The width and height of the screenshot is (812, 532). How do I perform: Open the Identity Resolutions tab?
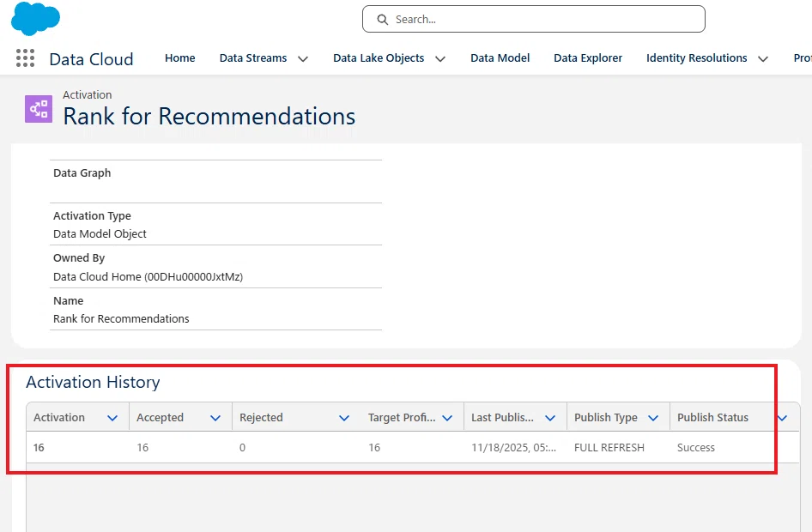[x=696, y=58]
